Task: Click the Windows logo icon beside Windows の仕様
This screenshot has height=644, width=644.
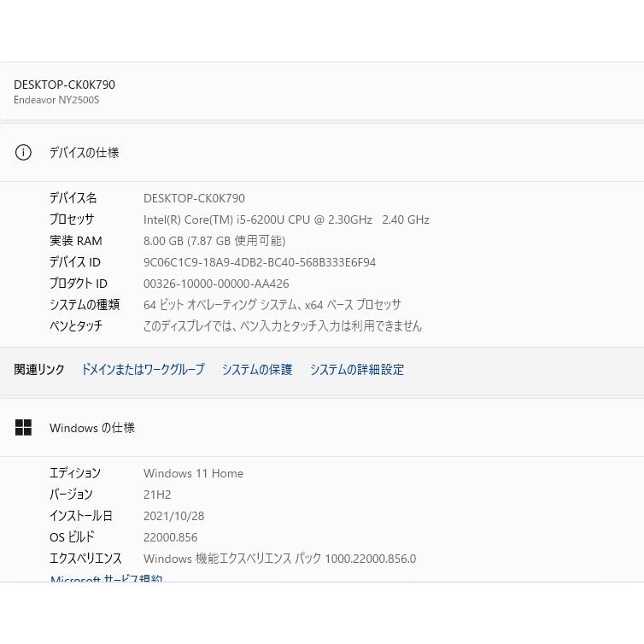Action: [23, 427]
